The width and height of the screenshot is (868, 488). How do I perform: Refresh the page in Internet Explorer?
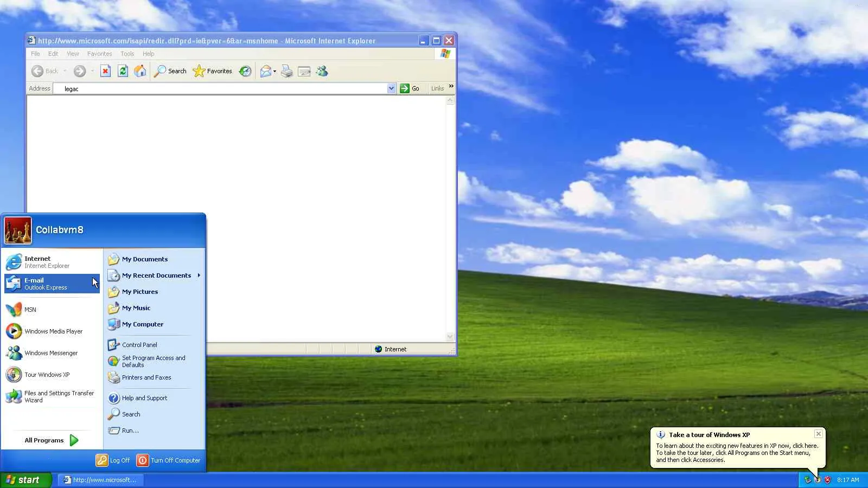pyautogui.click(x=123, y=71)
